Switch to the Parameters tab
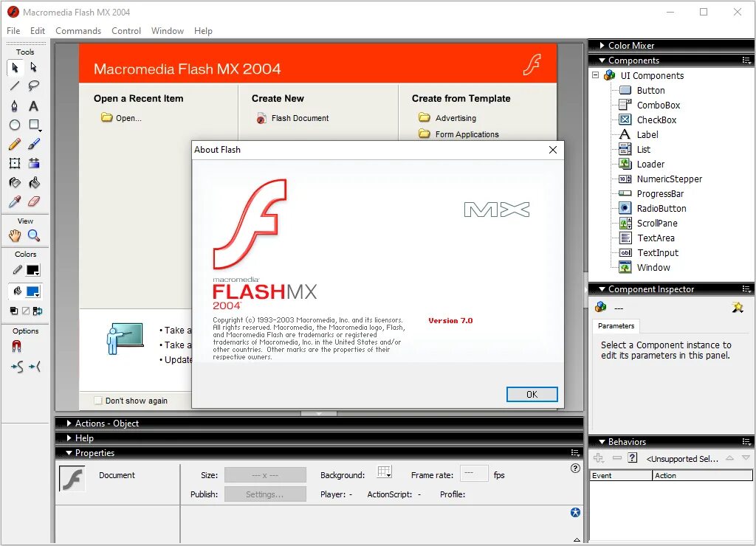 pos(616,326)
